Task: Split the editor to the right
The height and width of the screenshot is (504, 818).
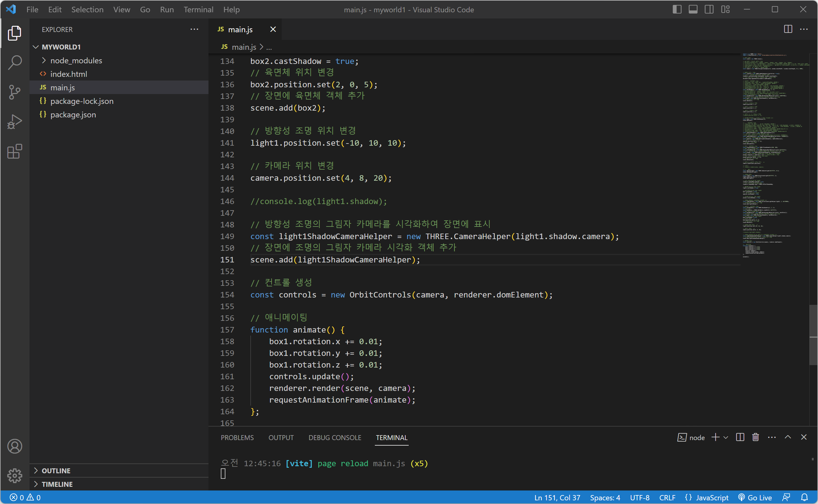Action: 788,29
